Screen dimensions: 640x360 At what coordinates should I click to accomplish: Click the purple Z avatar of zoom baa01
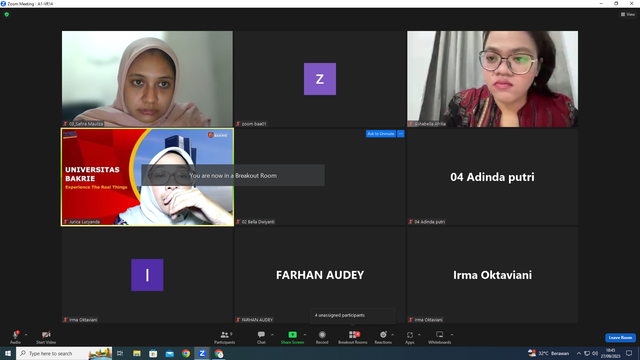point(320,79)
